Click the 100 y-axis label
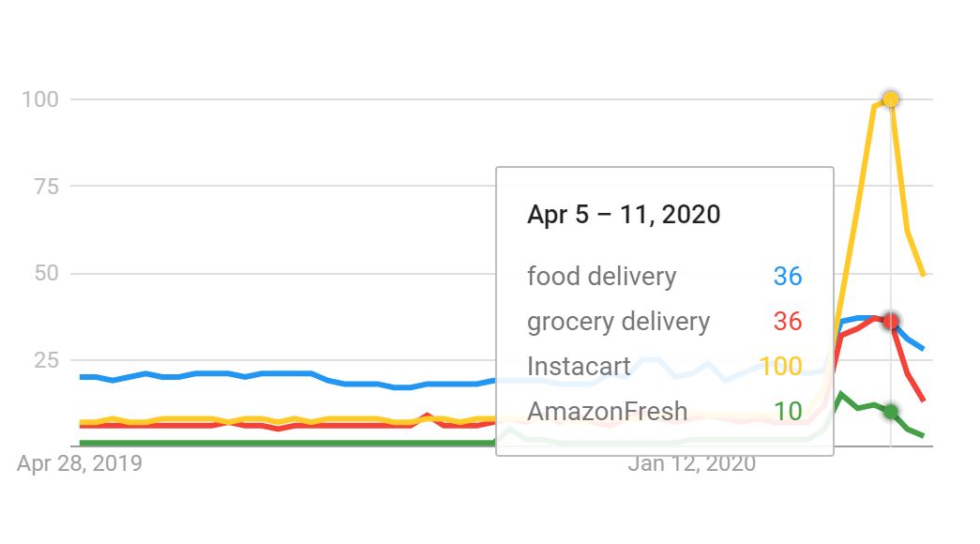980x544 pixels. (40, 99)
